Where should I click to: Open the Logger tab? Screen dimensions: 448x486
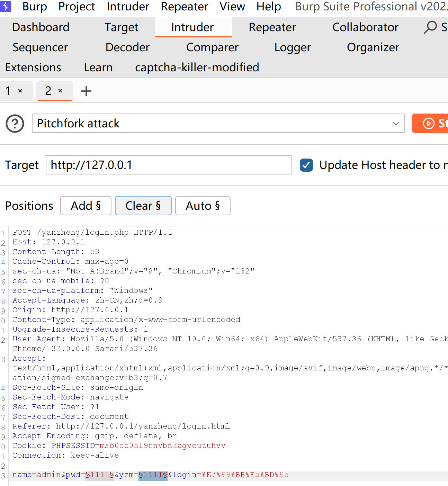point(293,47)
